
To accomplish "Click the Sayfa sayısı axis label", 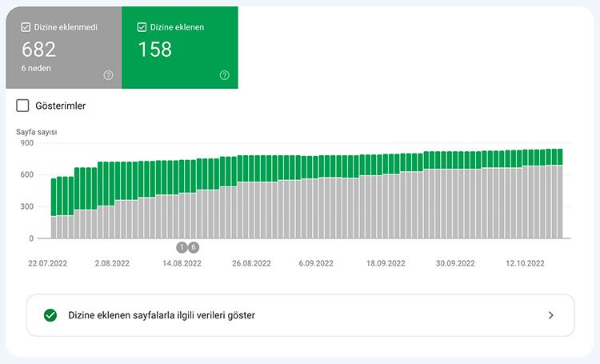I will click(36, 132).
